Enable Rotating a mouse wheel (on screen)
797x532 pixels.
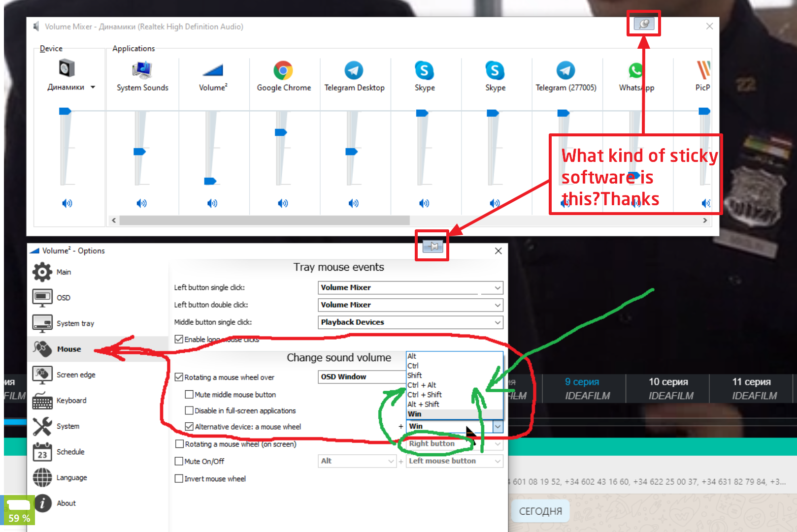click(x=179, y=444)
